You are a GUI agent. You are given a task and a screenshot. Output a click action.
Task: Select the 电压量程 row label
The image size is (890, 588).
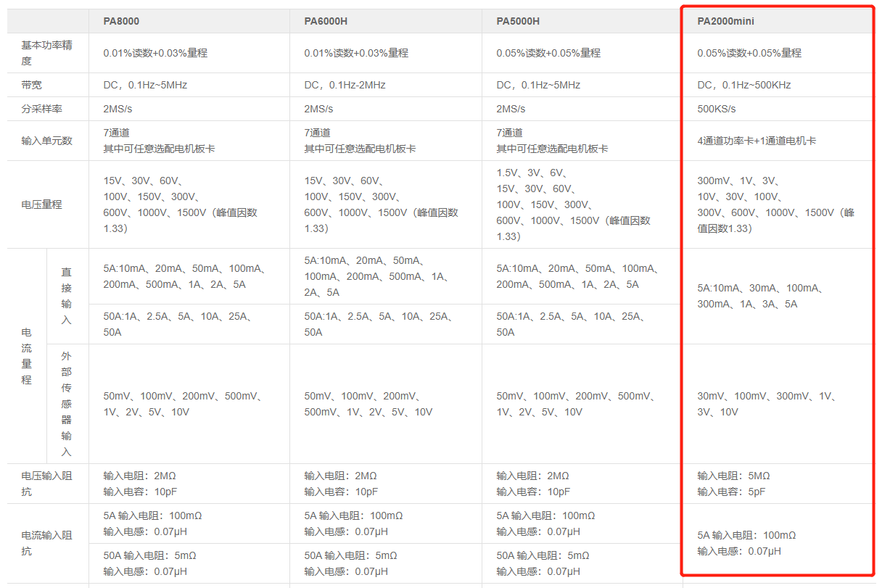click(x=42, y=204)
